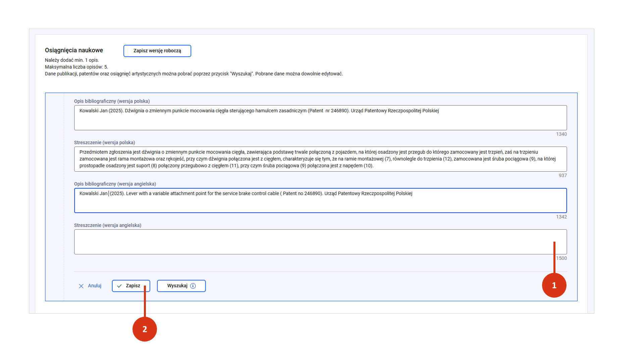Open search via Wyszukaj button label
644x362 pixels.
pos(177,286)
